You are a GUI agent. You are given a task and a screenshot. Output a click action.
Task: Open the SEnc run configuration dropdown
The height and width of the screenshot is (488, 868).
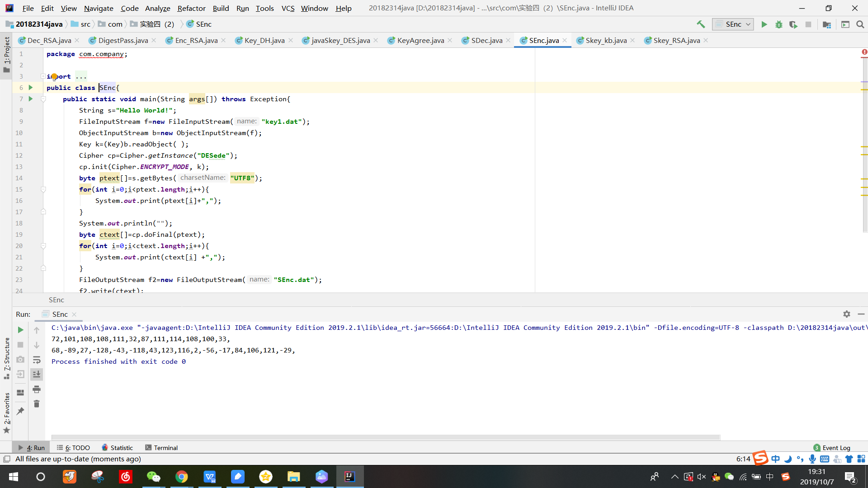(733, 24)
